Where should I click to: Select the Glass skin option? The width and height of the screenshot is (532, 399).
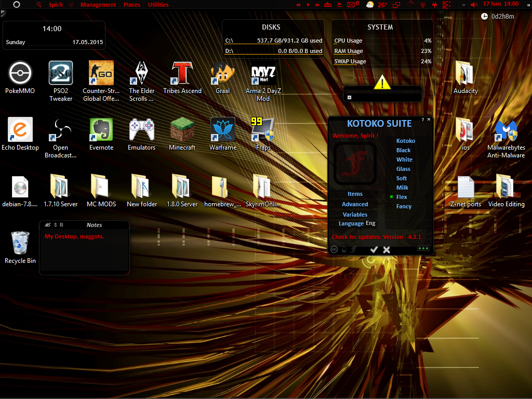point(403,169)
